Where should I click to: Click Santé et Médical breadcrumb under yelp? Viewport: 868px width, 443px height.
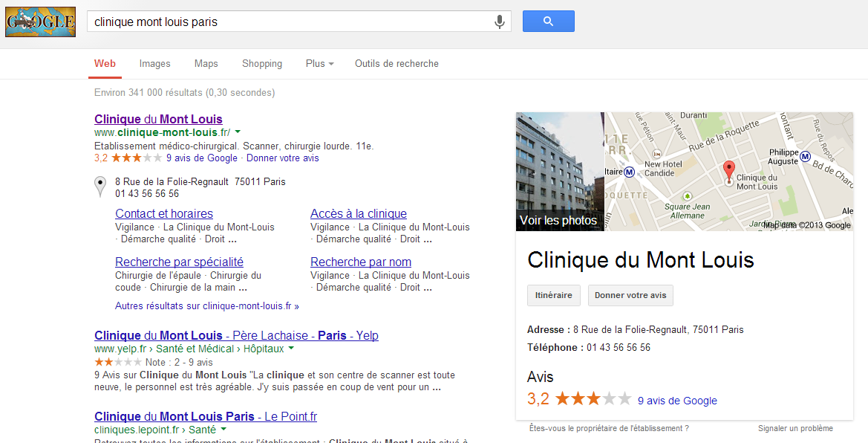coord(195,349)
